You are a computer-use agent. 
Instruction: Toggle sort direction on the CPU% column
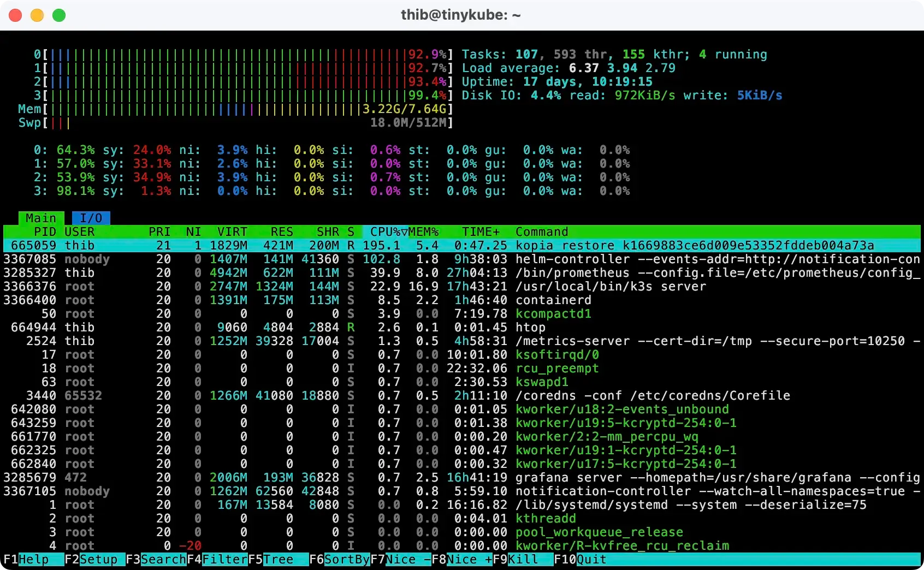pyautogui.click(x=386, y=231)
